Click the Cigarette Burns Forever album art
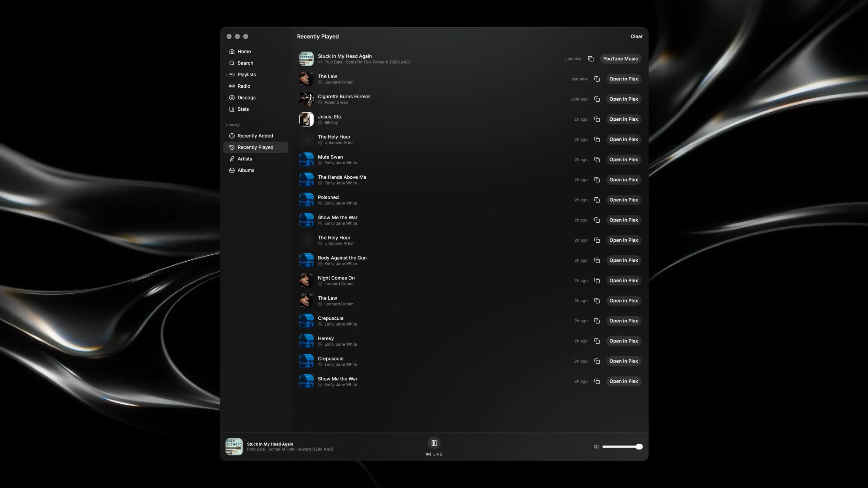Viewport: 868px width, 488px height. click(306, 99)
